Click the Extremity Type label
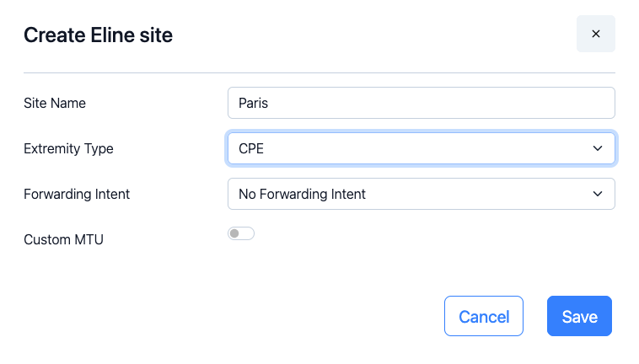This screenshot has height=364, width=639. (68, 148)
